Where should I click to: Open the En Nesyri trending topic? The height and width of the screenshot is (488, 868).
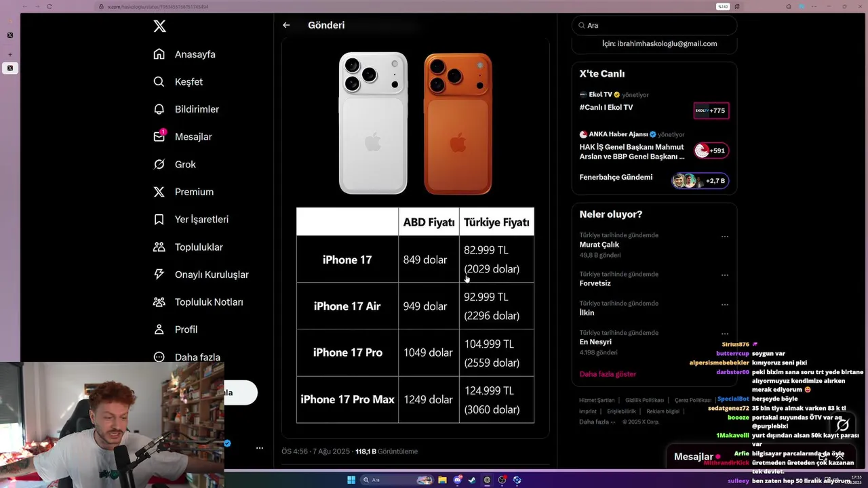(x=595, y=342)
